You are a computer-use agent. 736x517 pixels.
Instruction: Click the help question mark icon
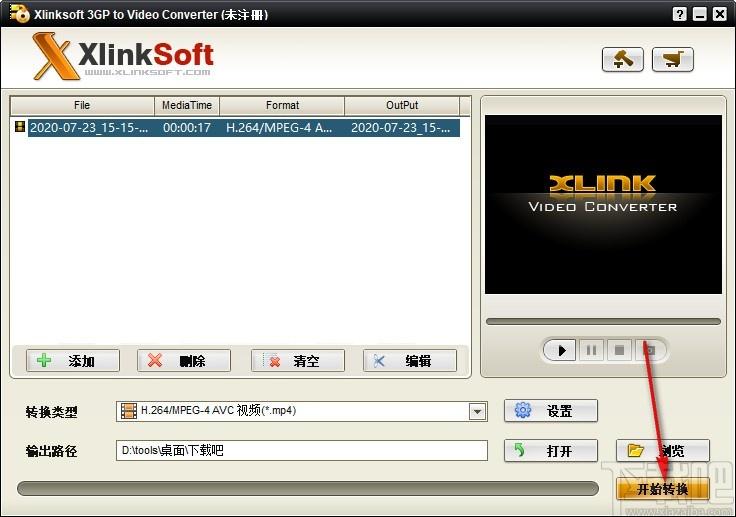click(679, 14)
